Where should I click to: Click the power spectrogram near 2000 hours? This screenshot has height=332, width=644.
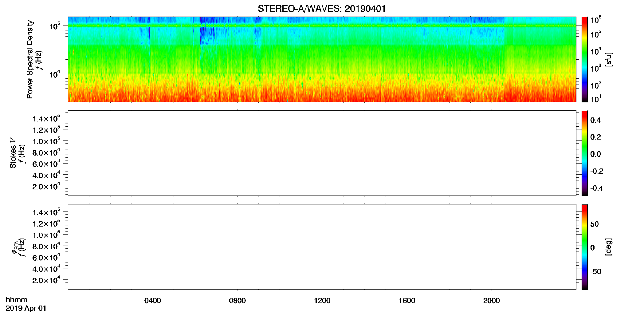coord(491,59)
